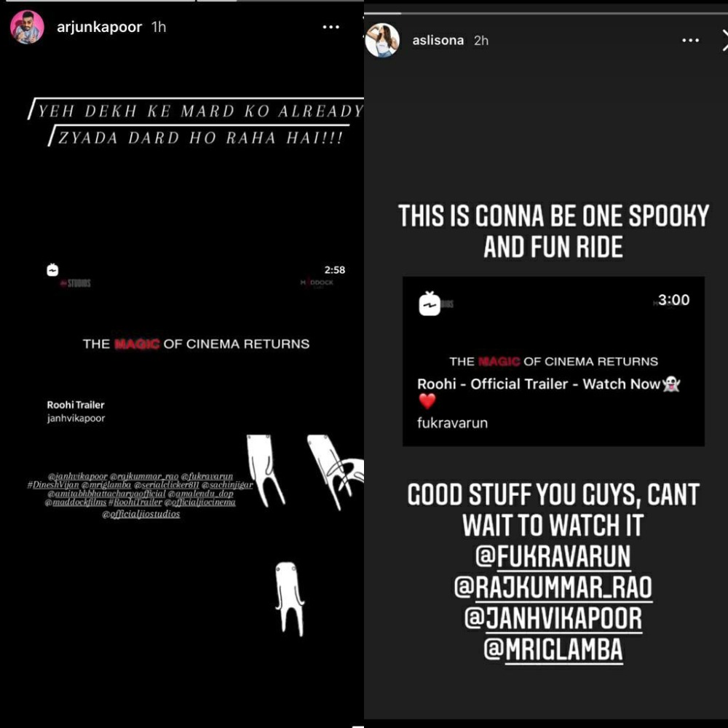Image resolution: width=728 pixels, height=728 pixels.
Task: Open more options on arjunkapoor story
Action: 331,27
